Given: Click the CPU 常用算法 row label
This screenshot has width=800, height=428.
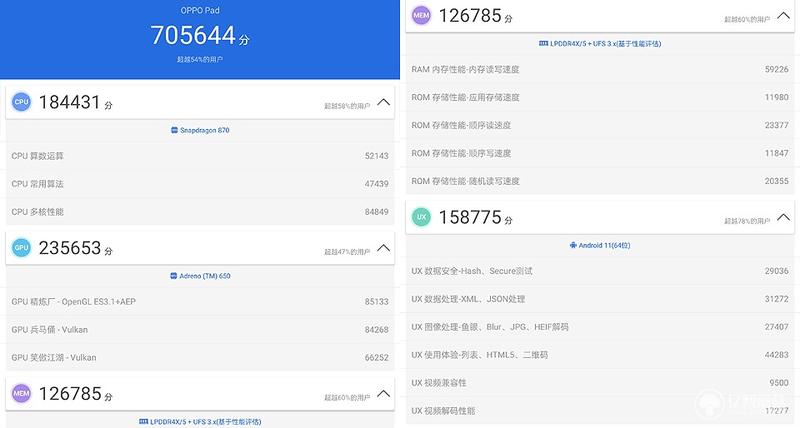Looking at the screenshot, I should [x=38, y=184].
